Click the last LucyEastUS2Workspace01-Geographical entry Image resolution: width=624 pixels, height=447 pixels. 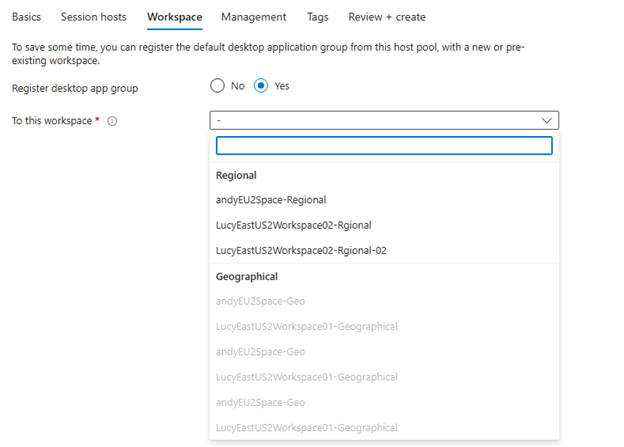pos(306,427)
